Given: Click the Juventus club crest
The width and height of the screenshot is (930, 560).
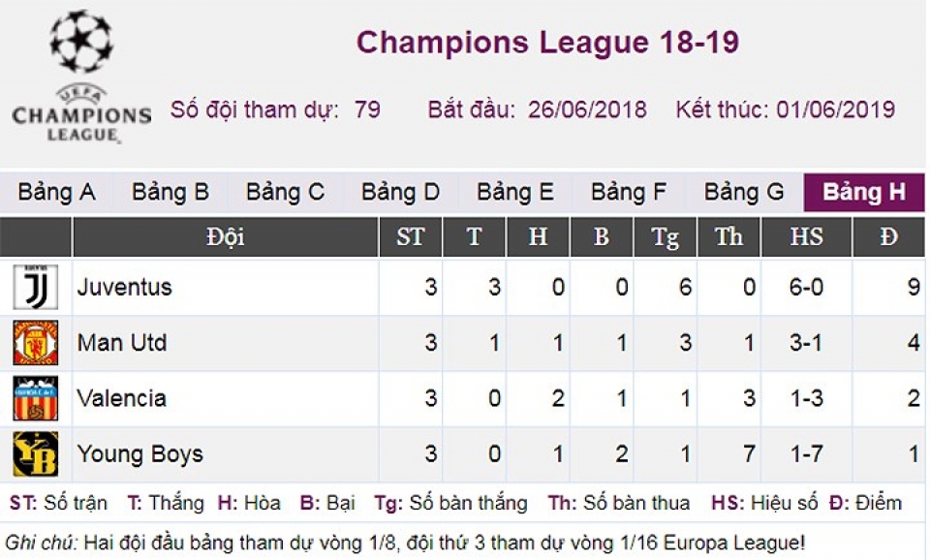Looking at the screenshot, I should tap(35, 287).
